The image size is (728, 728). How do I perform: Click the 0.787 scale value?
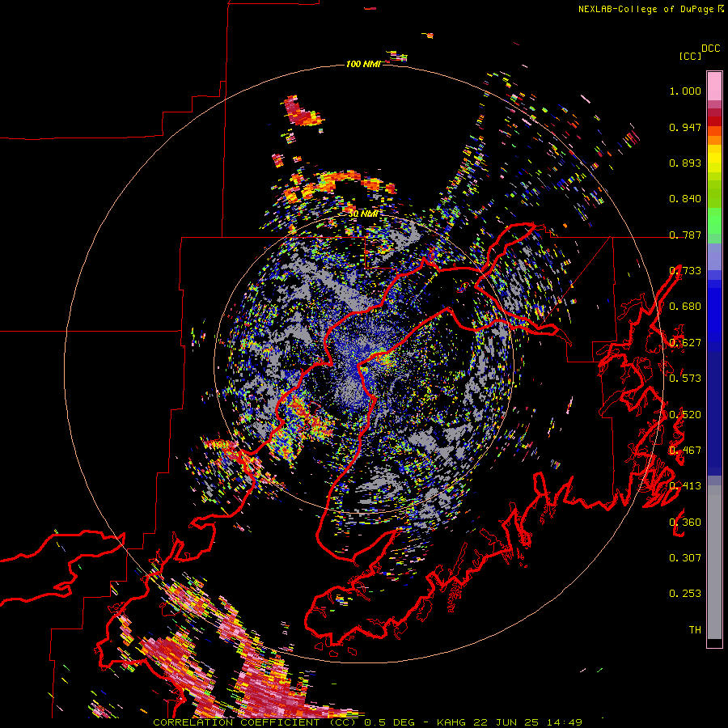(685, 235)
